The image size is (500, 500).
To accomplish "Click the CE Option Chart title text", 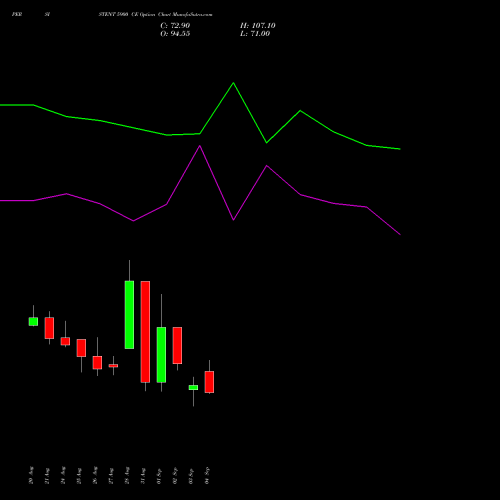I will [x=155, y=15].
